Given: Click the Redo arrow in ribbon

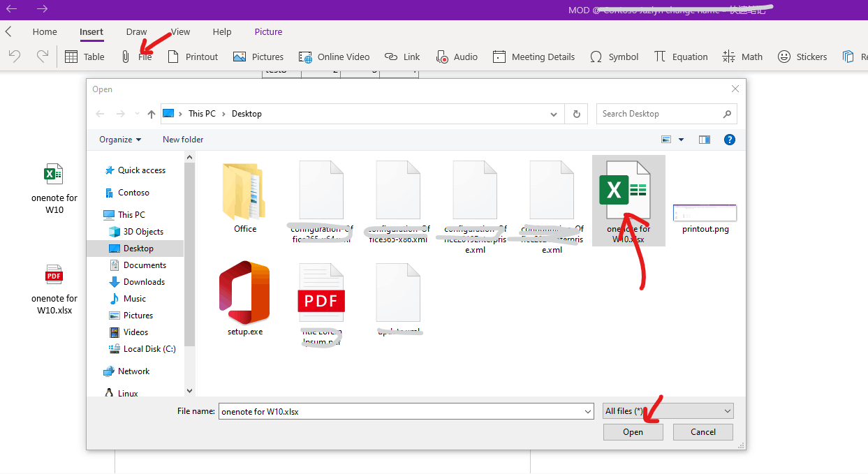Looking at the screenshot, I should pyautogui.click(x=42, y=57).
